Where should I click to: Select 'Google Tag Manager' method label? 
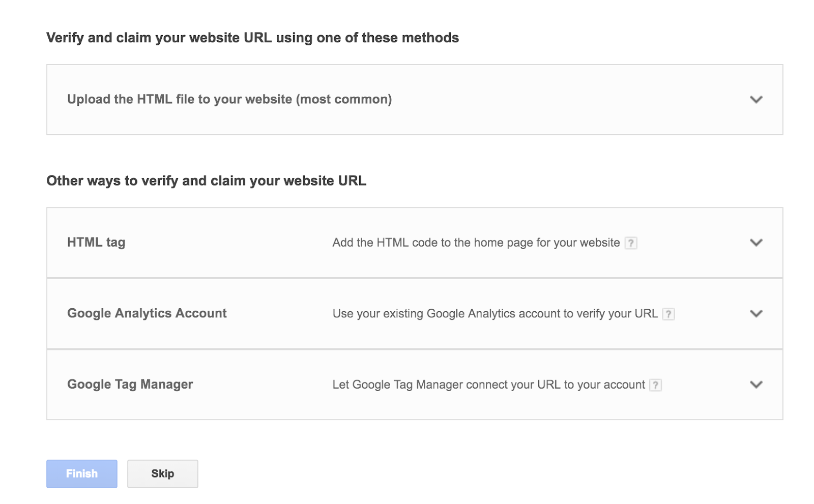point(130,384)
